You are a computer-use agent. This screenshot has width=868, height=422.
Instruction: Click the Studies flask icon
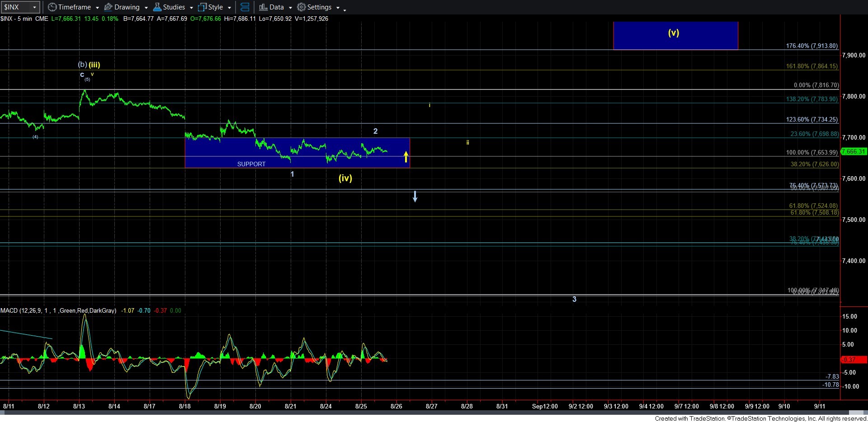[157, 7]
